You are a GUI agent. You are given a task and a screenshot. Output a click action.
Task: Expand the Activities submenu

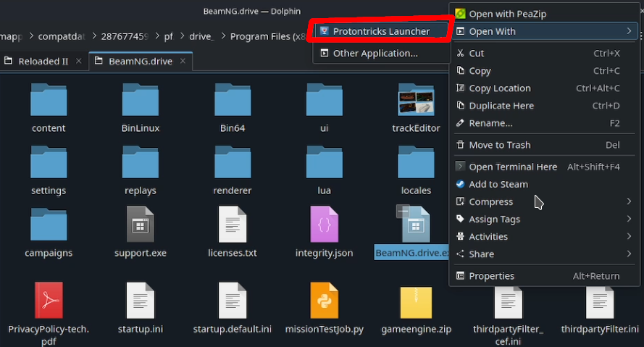coord(545,237)
